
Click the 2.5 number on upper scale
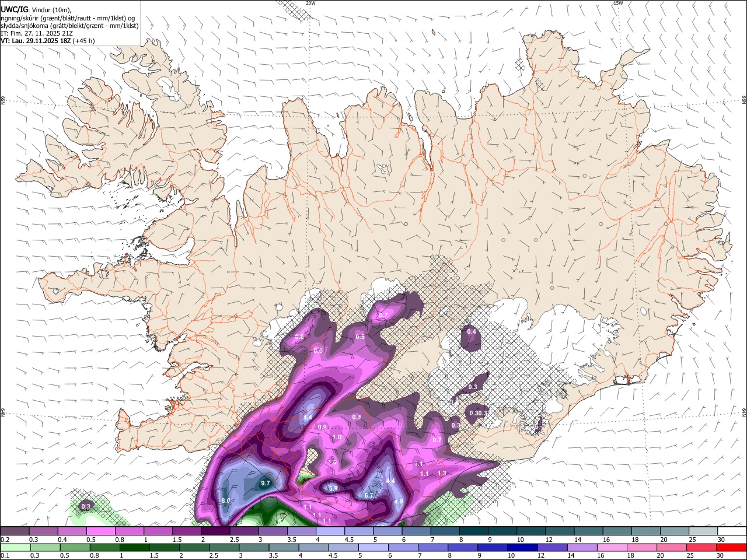click(234, 540)
